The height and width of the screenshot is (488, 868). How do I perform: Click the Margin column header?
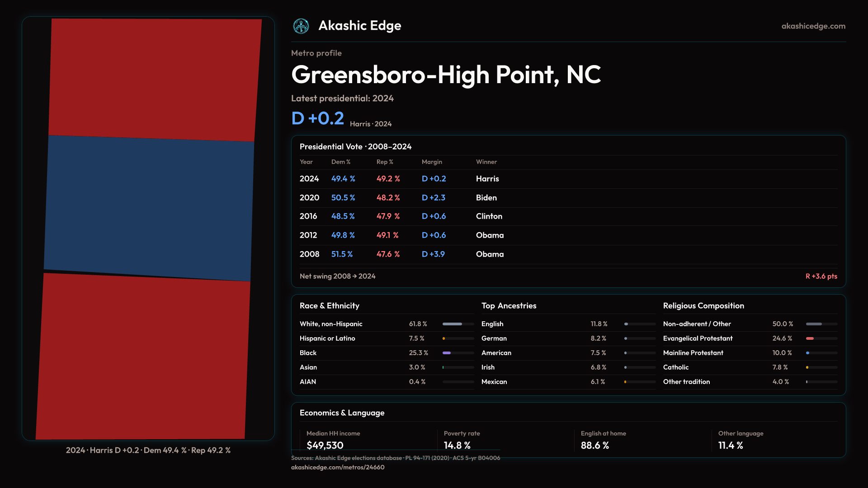pyautogui.click(x=431, y=162)
